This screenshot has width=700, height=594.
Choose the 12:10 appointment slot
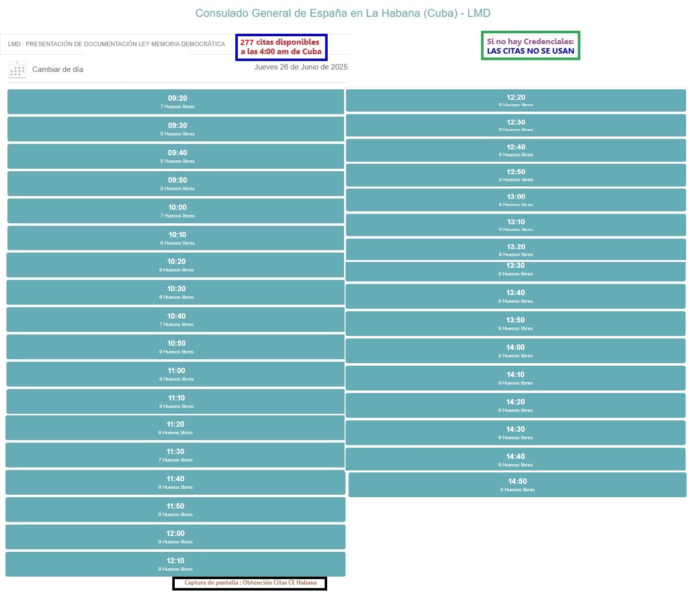click(x=175, y=564)
